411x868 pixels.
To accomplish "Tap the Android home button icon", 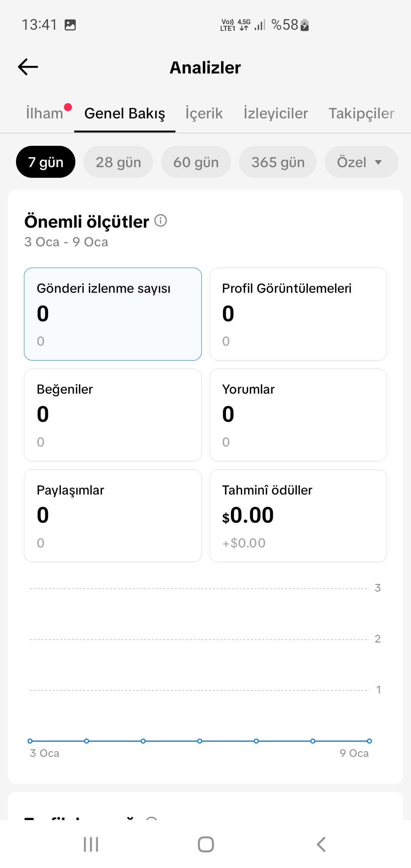I will 205,844.
